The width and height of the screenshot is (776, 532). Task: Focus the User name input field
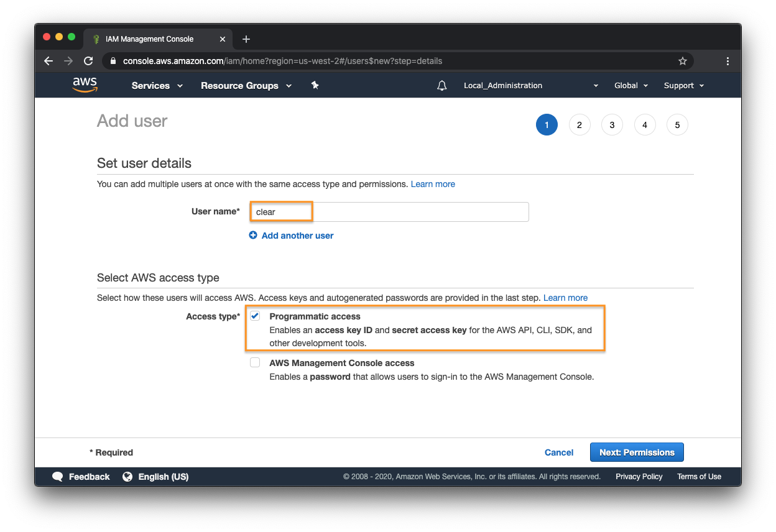pos(389,212)
